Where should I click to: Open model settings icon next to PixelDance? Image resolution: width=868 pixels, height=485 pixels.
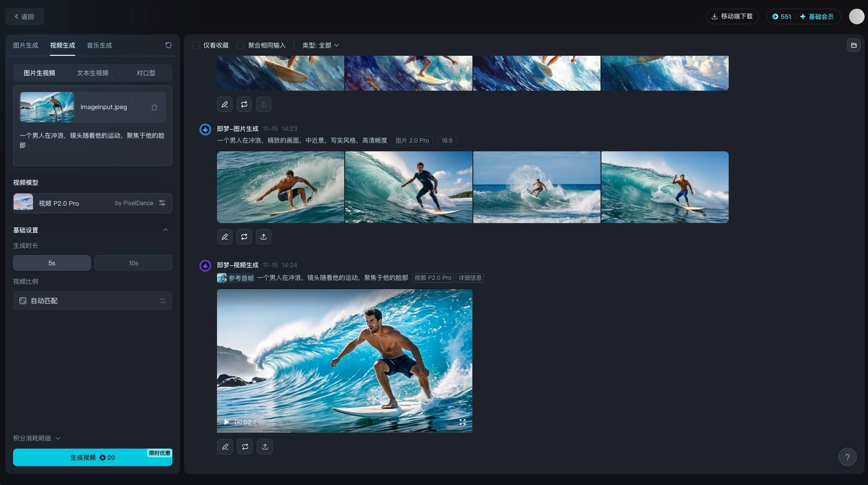(x=162, y=203)
